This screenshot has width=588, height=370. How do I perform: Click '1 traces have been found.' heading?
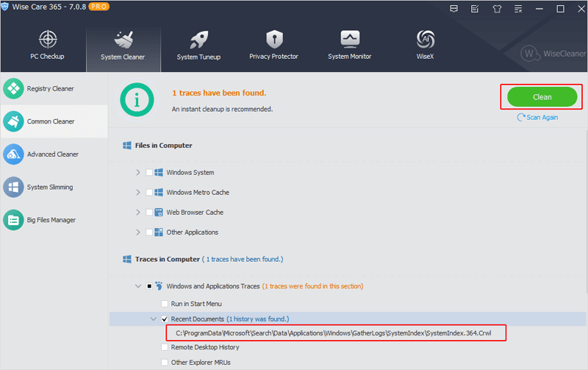point(219,93)
